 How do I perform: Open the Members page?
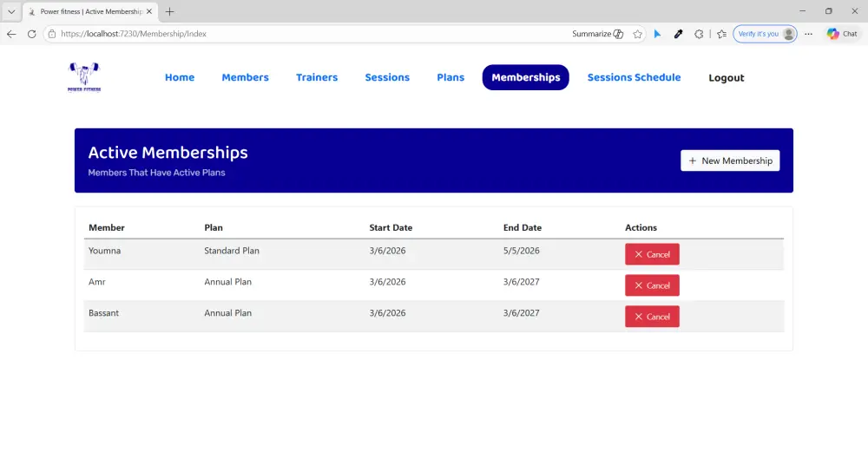(x=246, y=77)
